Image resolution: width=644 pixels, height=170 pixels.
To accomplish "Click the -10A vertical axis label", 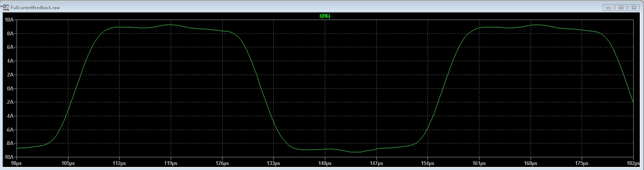I will (x=9, y=157).
